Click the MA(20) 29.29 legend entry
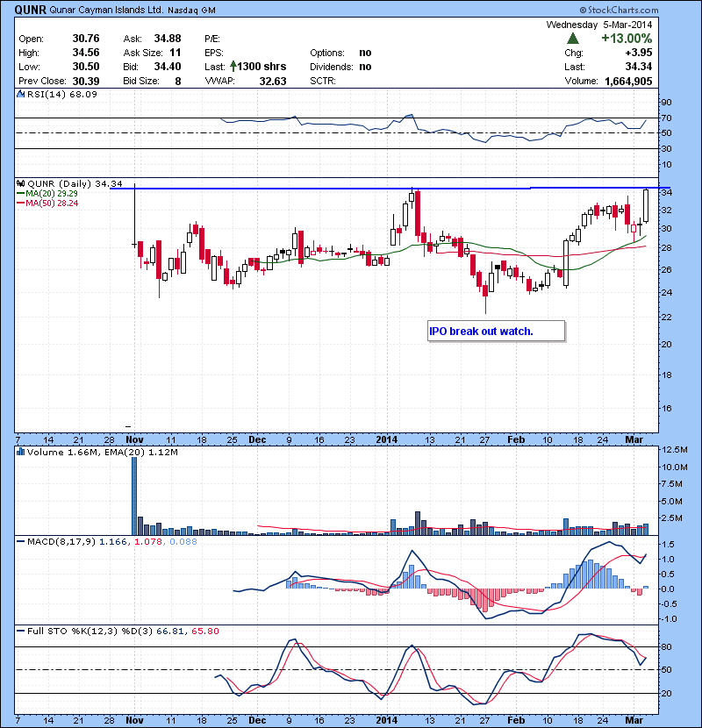Viewport: 702px width, 728px height. [x=47, y=193]
